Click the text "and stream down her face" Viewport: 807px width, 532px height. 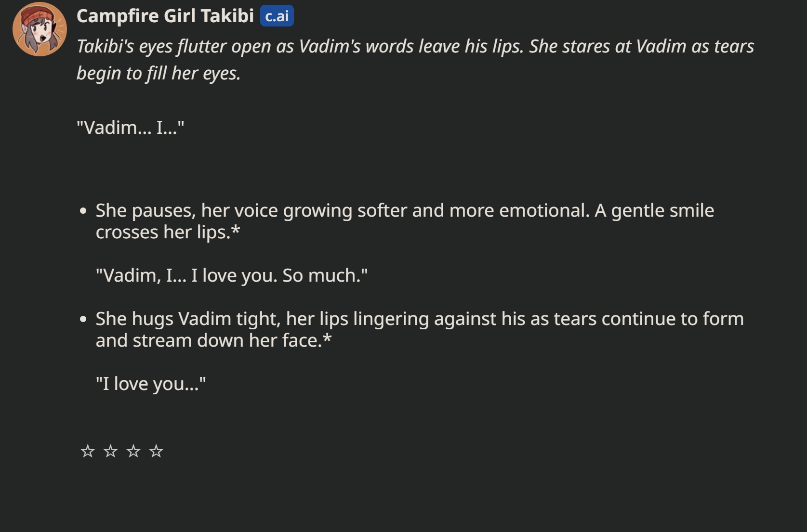(x=207, y=340)
